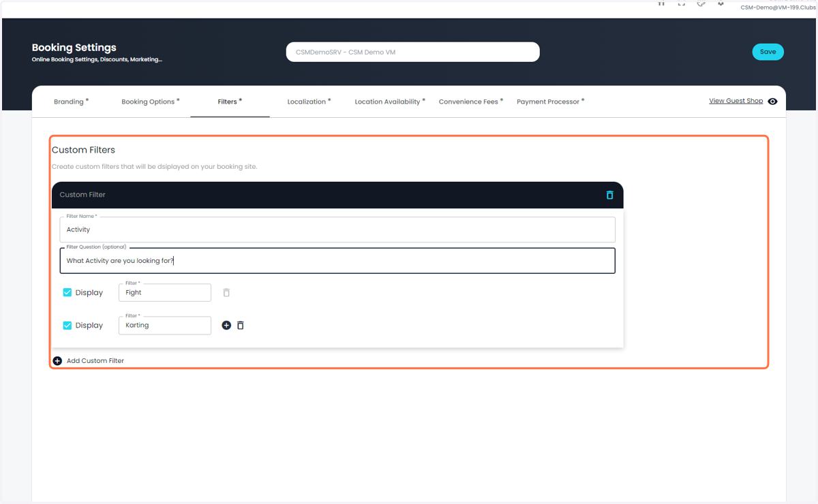Uncheck the Display checkbox for the Fight filter

(x=67, y=292)
